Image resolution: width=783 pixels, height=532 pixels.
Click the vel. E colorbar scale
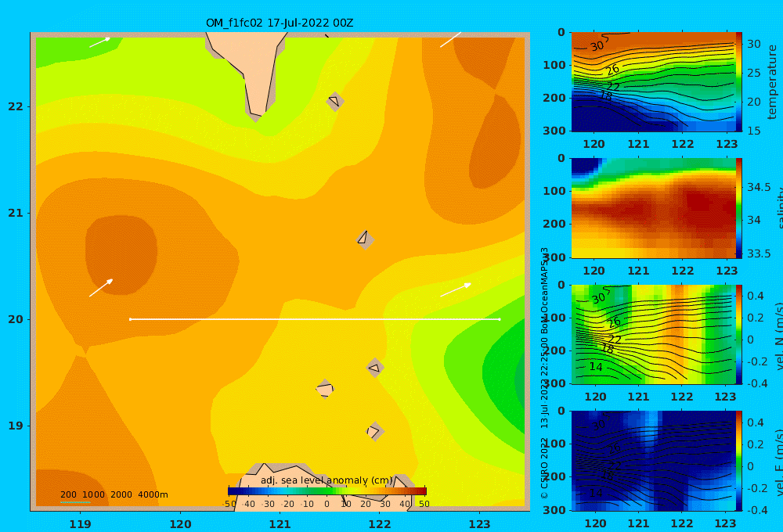pyautogui.click(x=739, y=461)
